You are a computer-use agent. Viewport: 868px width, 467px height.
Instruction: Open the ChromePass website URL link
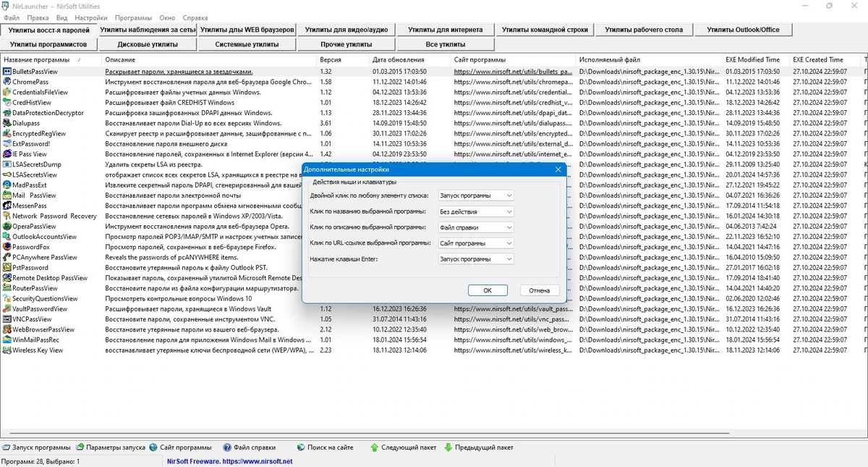[514, 82]
